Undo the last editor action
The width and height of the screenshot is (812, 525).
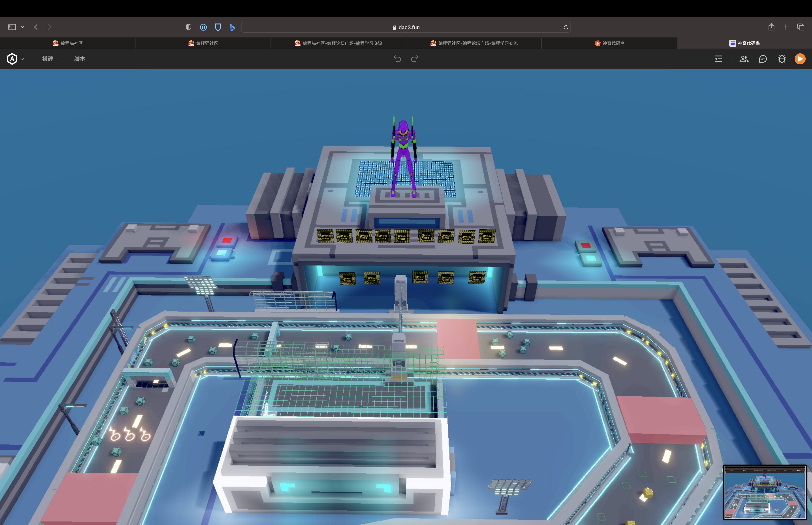(x=397, y=59)
